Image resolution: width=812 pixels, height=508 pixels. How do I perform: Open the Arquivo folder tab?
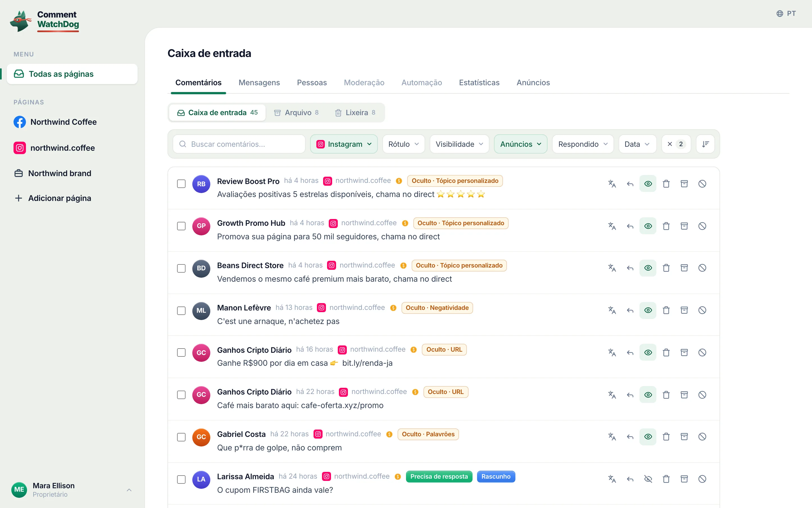pyautogui.click(x=296, y=113)
